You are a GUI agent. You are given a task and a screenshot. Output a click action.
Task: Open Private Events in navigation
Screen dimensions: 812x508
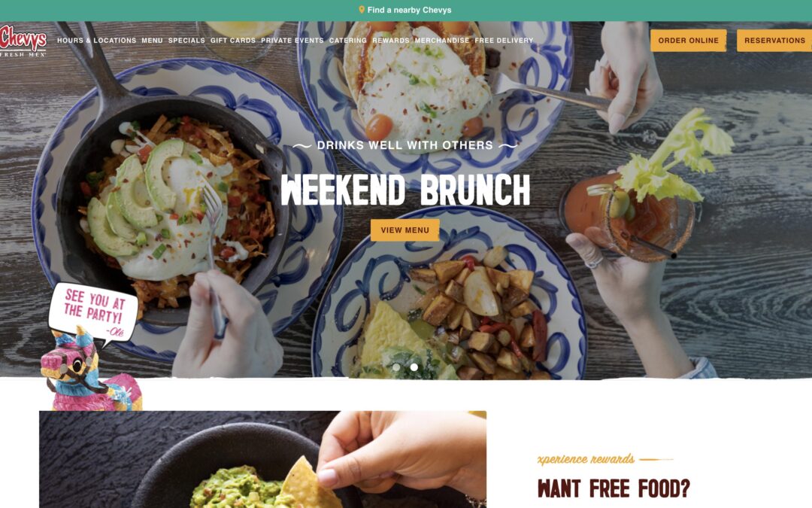pos(292,41)
